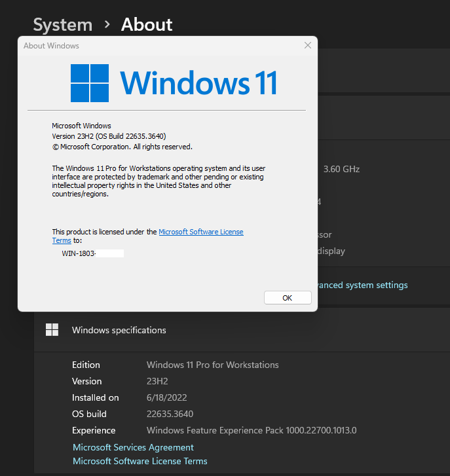Click the About Windows title bar text

click(51, 46)
